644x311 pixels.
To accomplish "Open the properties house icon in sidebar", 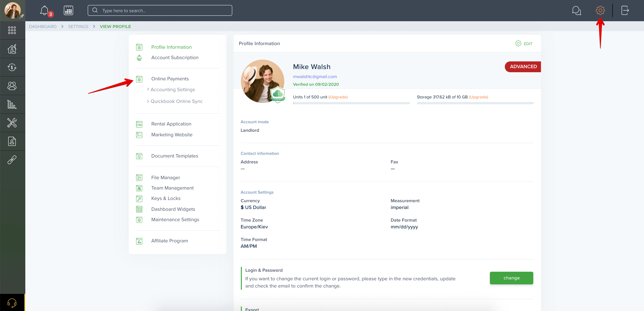I will [x=12, y=49].
